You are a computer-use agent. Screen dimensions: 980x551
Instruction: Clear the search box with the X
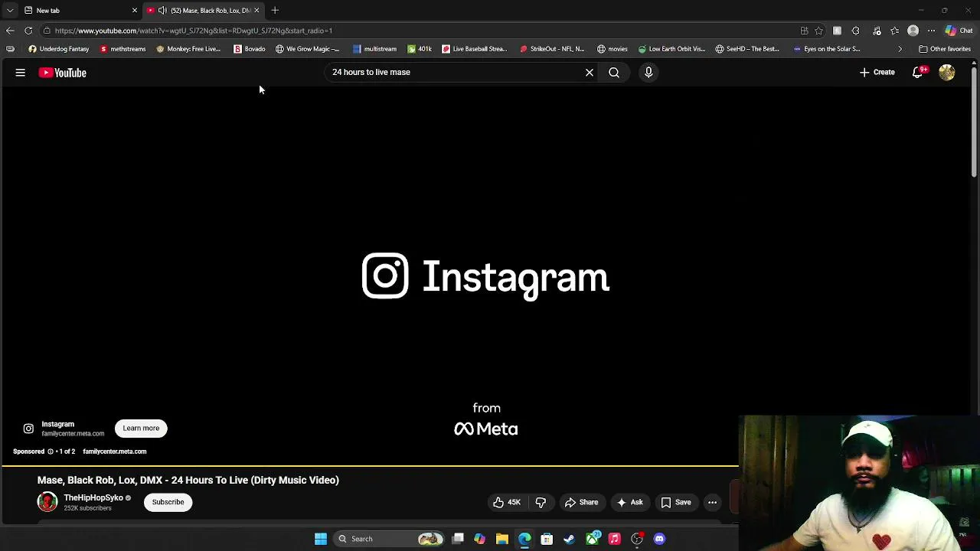pos(590,72)
